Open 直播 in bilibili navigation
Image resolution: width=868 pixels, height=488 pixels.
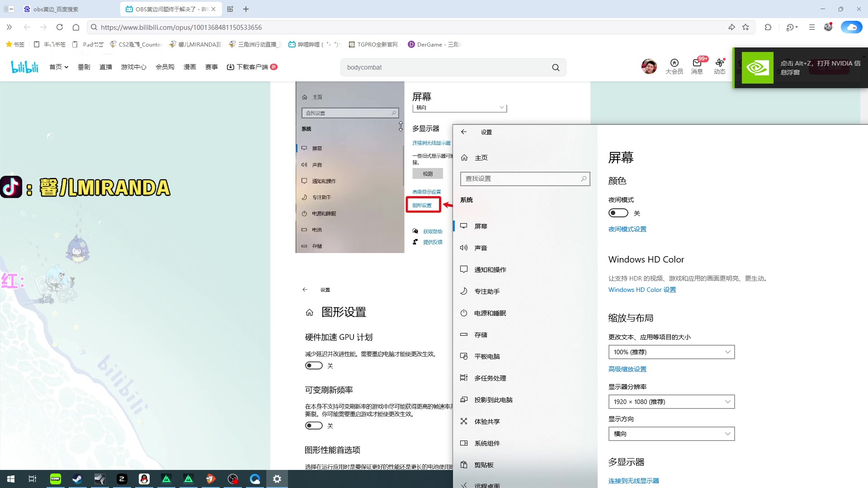point(106,67)
